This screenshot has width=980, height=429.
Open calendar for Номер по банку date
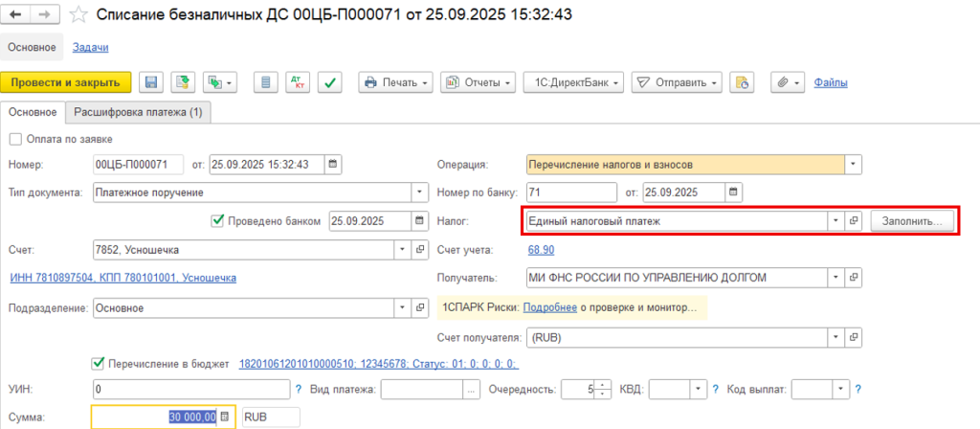click(x=734, y=192)
